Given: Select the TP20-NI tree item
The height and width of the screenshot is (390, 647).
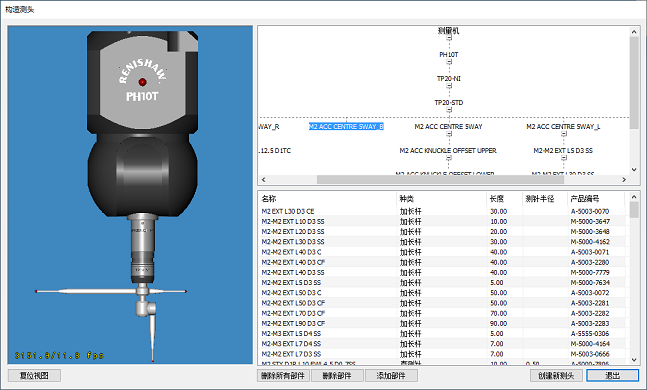Looking at the screenshot, I should (449, 78).
